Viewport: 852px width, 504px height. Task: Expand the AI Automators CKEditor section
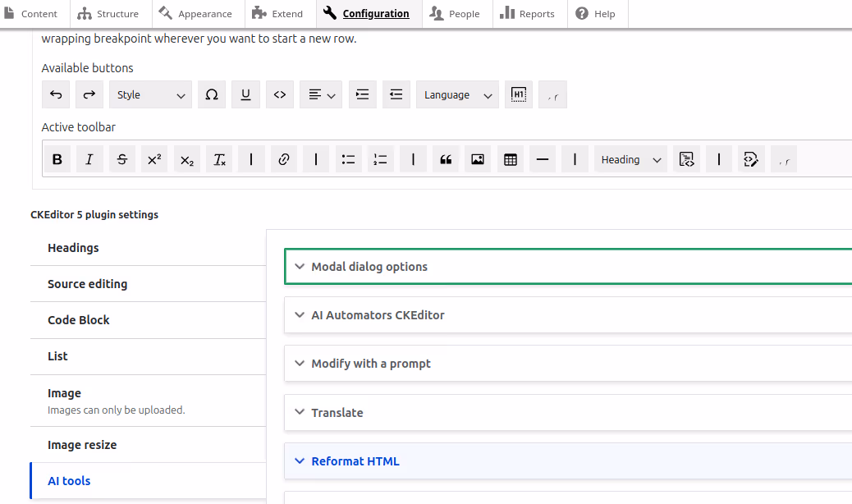coord(568,315)
